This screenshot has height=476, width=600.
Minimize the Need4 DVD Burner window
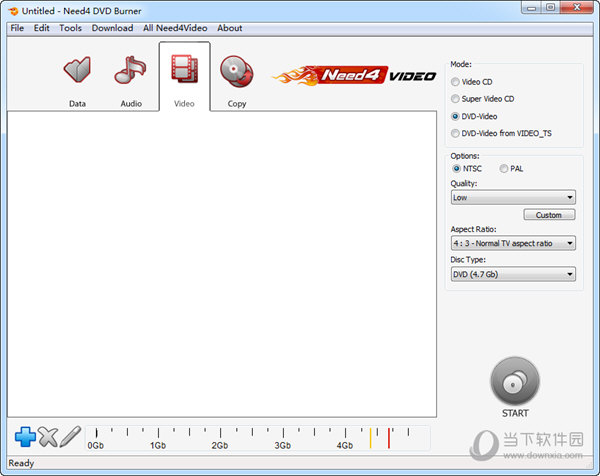[x=532, y=8]
